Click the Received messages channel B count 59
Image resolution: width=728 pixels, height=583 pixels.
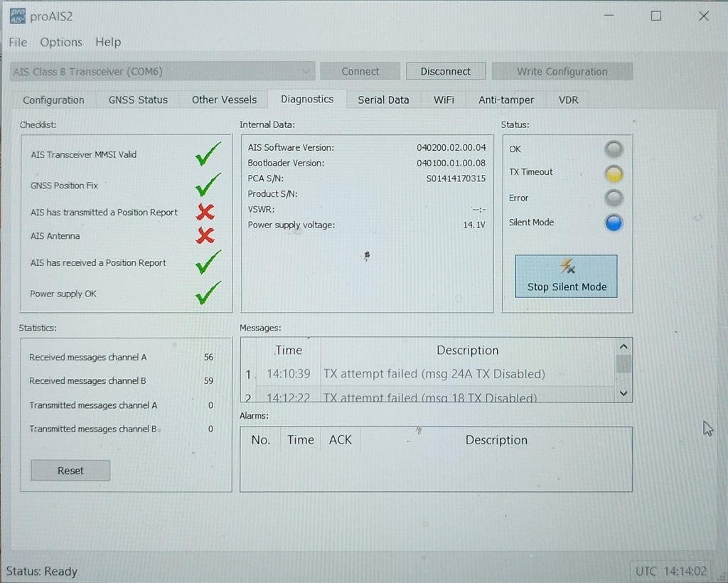coord(208,380)
